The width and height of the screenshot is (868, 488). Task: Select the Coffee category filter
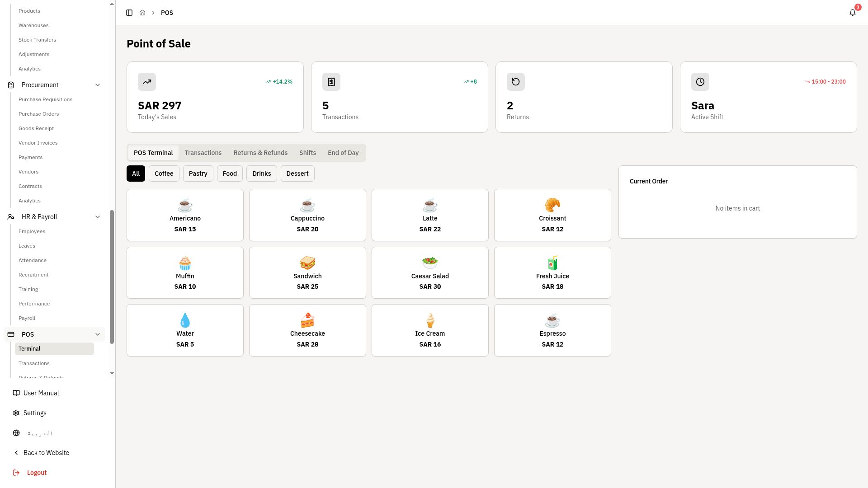click(164, 174)
